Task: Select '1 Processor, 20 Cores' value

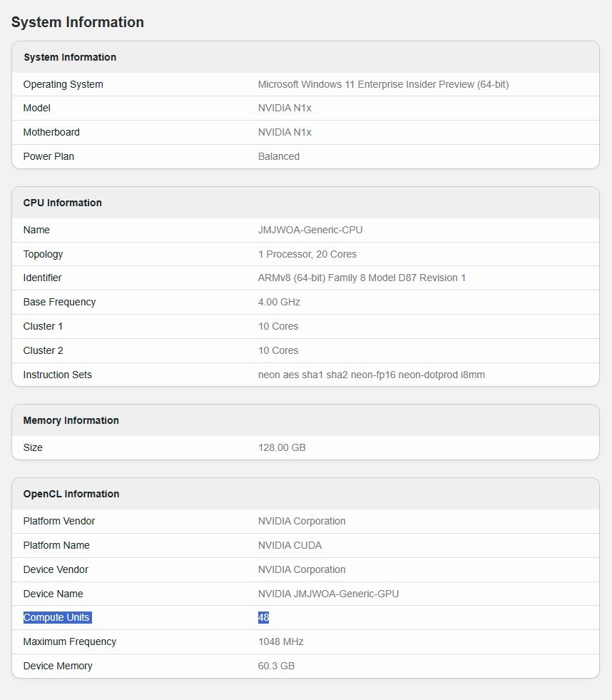Action: click(307, 254)
